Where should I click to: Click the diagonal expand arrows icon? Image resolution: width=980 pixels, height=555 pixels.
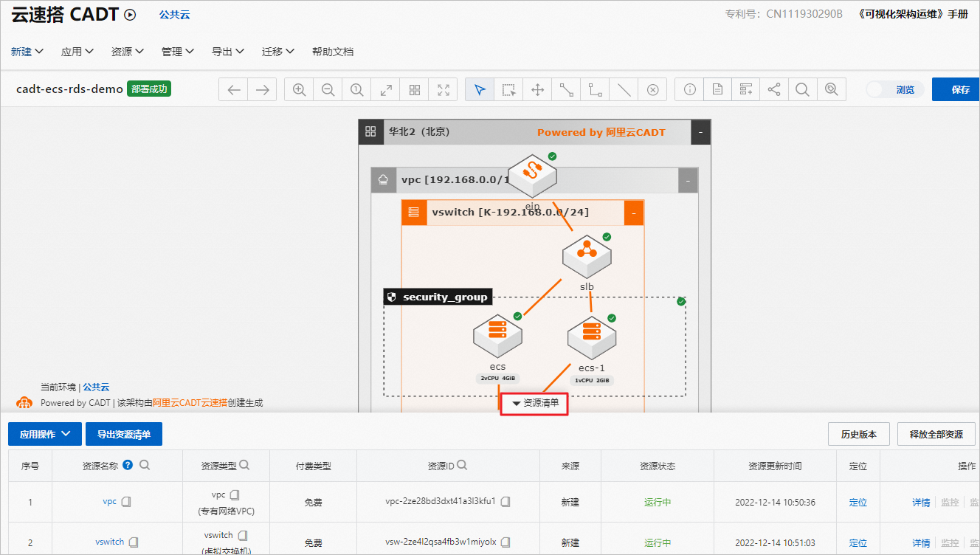385,90
